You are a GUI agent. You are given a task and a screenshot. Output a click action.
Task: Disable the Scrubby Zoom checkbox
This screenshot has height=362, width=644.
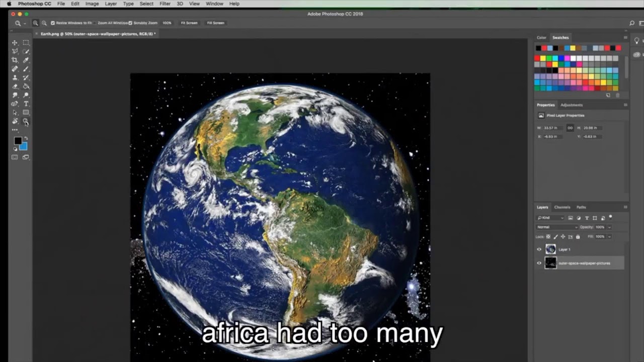130,23
